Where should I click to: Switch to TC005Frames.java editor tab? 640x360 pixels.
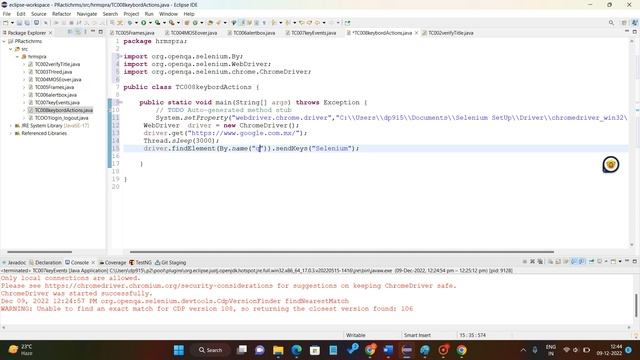pyautogui.click(x=135, y=33)
